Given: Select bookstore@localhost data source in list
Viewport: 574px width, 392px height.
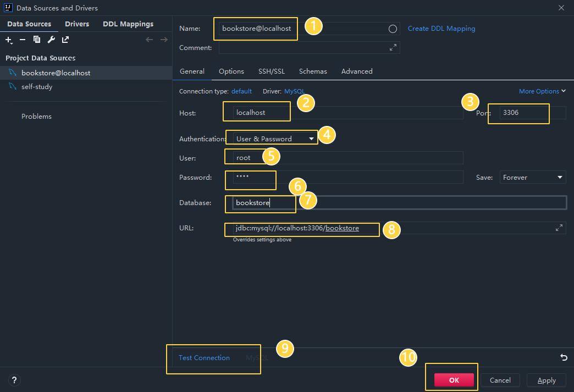Looking at the screenshot, I should point(86,73).
